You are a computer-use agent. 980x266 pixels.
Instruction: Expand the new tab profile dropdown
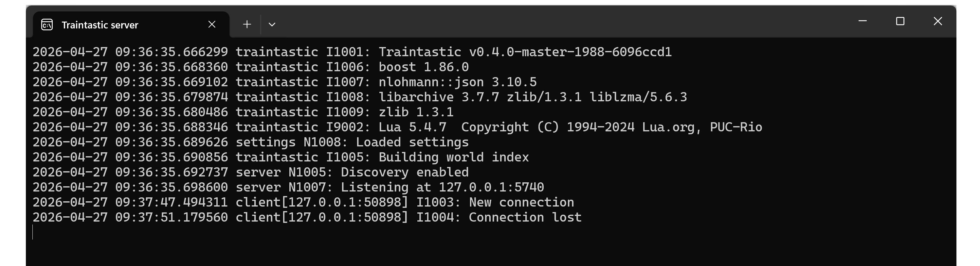[x=272, y=24]
